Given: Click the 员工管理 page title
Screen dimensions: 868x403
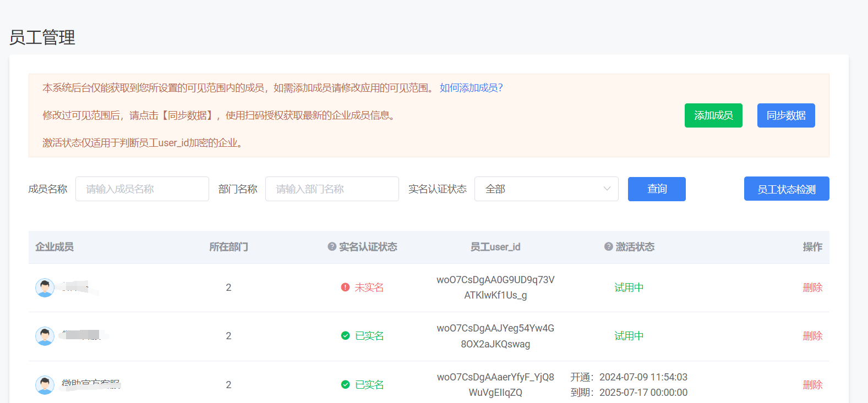Looking at the screenshot, I should coord(42,37).
